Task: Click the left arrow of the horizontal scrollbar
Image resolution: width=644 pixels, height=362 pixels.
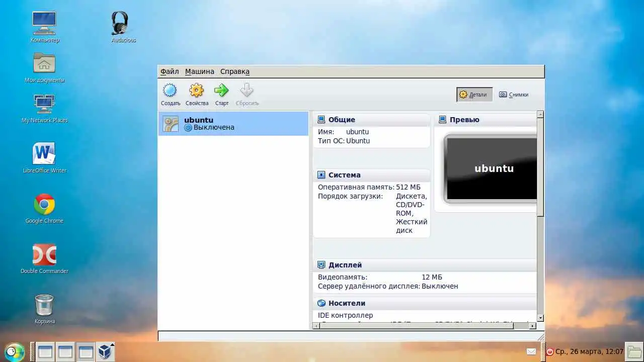Action: 316,326
